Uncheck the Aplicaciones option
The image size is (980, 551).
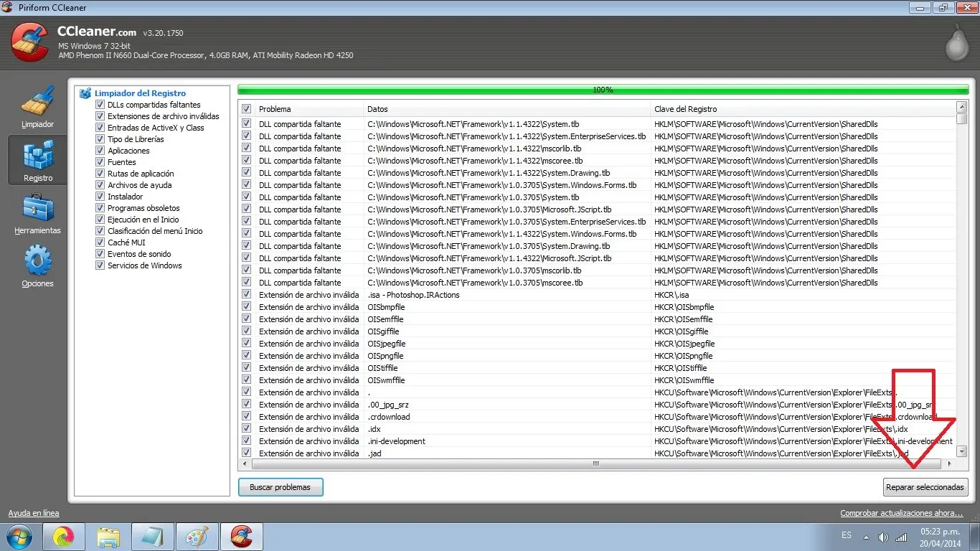pos(100,151)
